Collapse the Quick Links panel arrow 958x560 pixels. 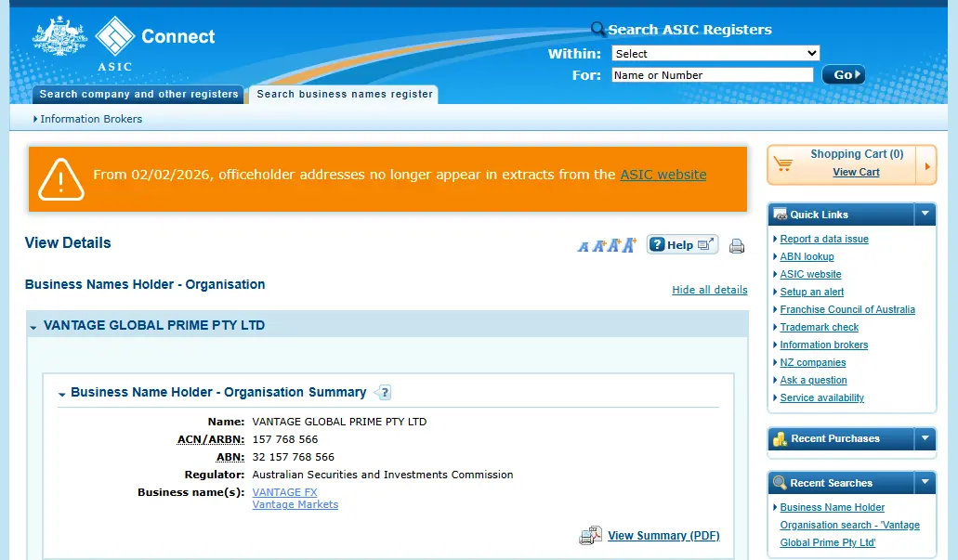[925, 214]
